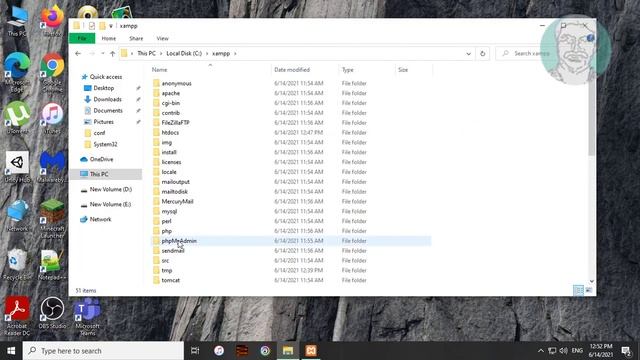Launch the Notepad++ desktop shortcut

(x=52, y=264)
